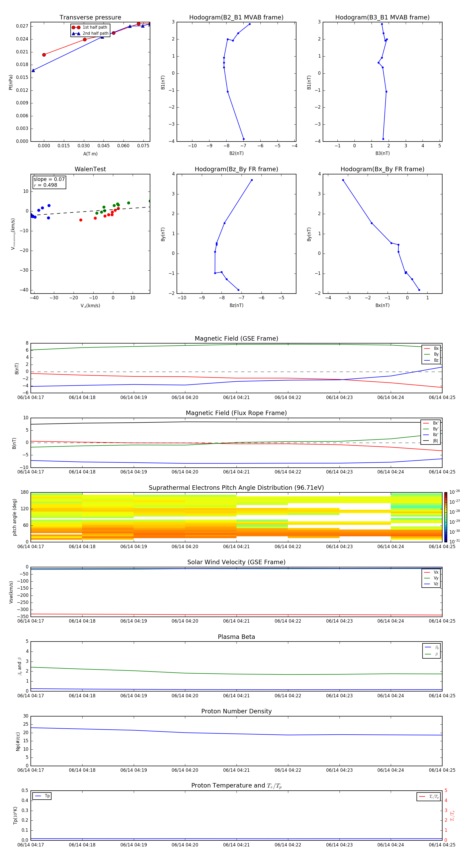Select the "Bx" legend entry in GSE panel
This screenshot has height=868, width=473.
431,349
